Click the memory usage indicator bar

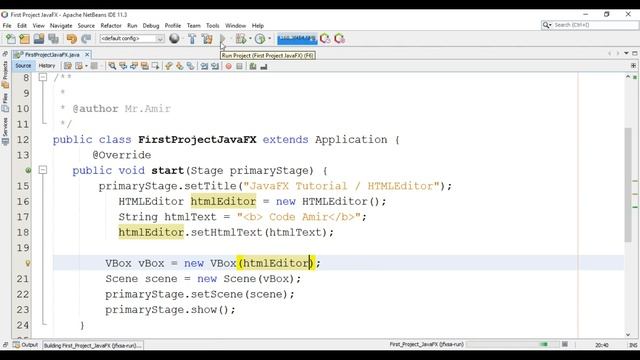click(297, 39)
